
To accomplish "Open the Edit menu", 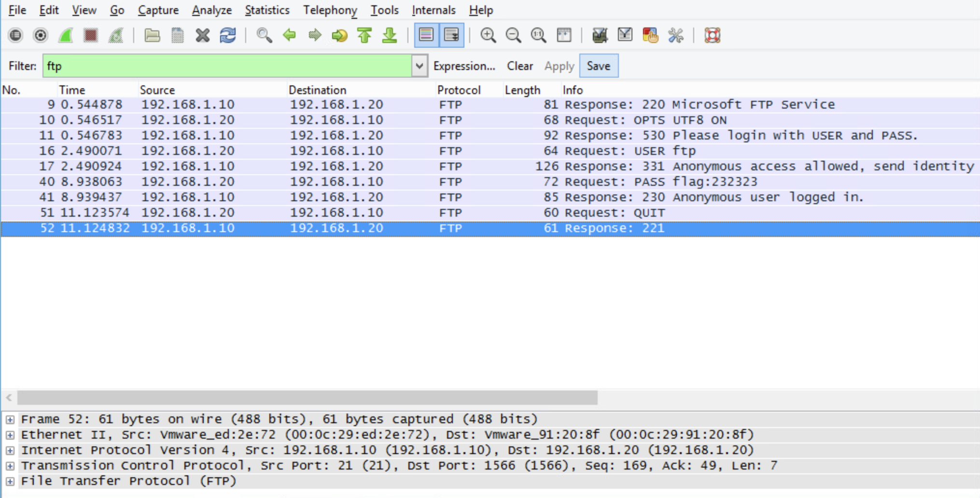I will pyautogui.click(x=49, y=10).
